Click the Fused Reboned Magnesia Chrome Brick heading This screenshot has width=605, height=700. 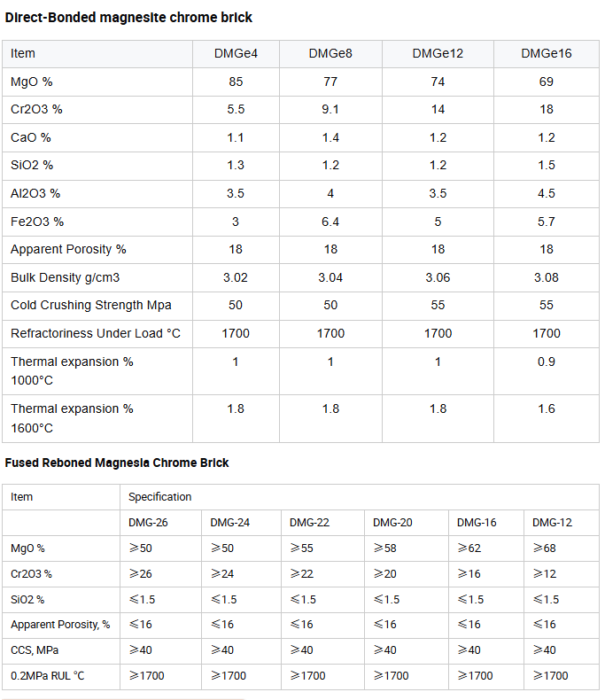pos(116,463)
